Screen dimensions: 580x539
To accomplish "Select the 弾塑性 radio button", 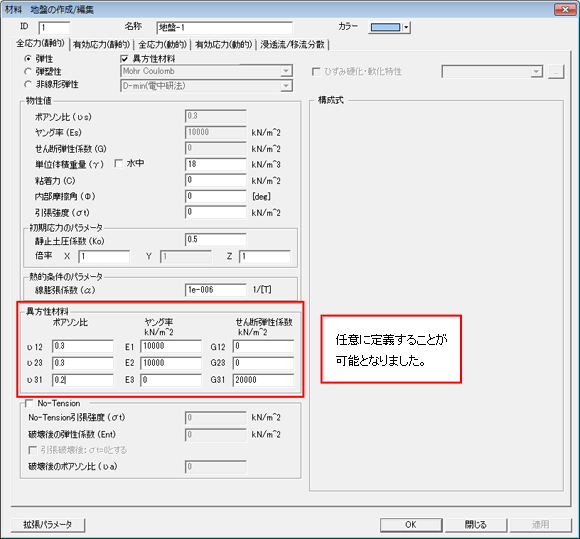I will tap(28, 71).
